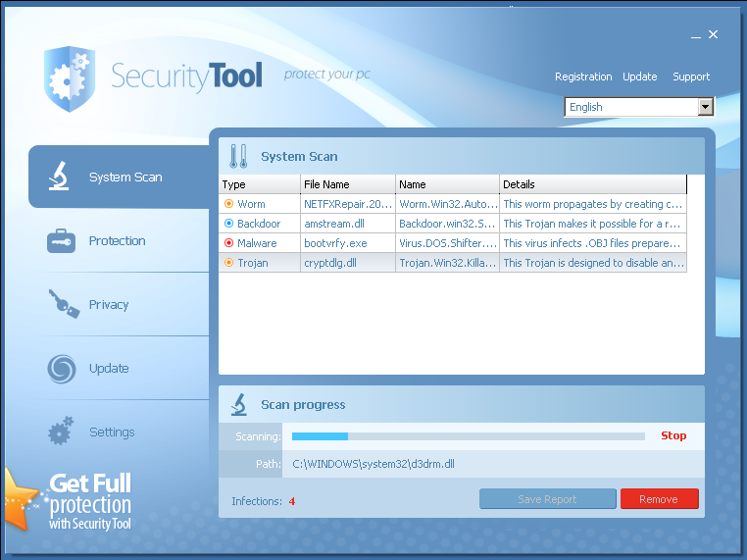Click 'This Trojan makes it possible' details cell
The image size is (747, 560).
(593, 224)
